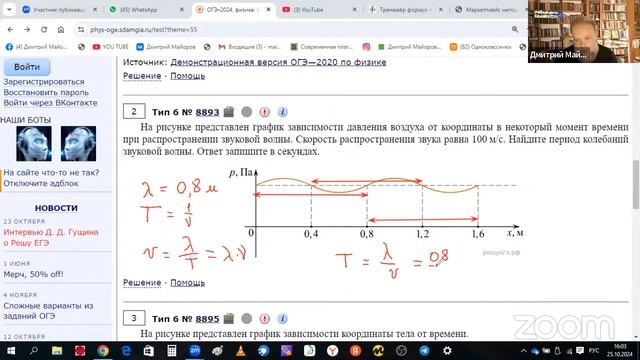Open the Instagram bookmark icon

[x=366, y=47]
